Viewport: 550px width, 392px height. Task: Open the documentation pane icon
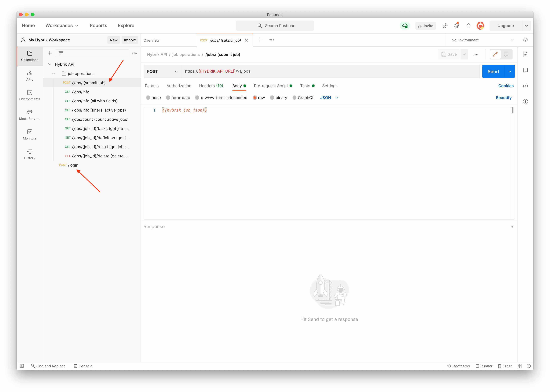click(x=525, y=54)
